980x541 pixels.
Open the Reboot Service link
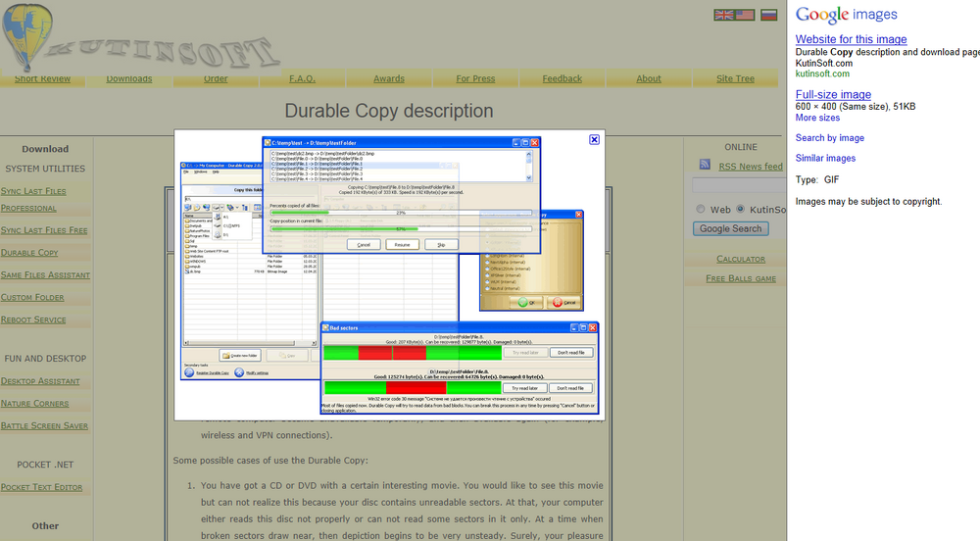[x=33, y=320]
